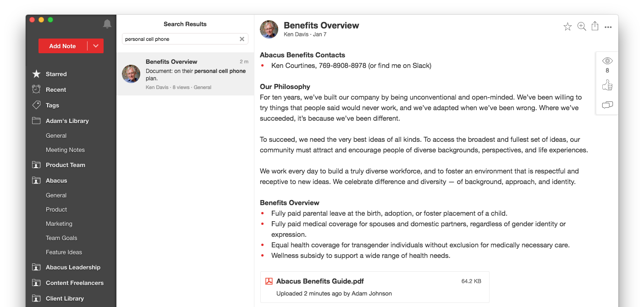Open the Team Goals folder
Viewport: 644px width, 307px height.
click(61, 238)
